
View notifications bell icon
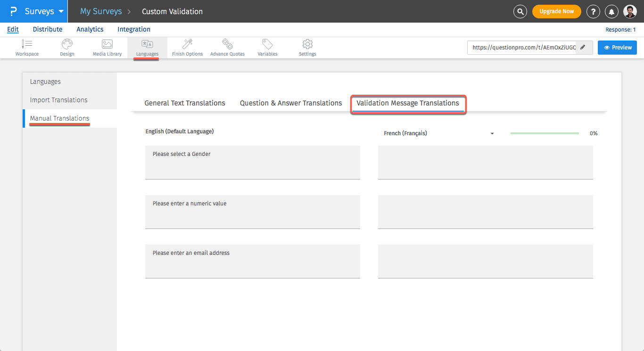click(611, 11)
